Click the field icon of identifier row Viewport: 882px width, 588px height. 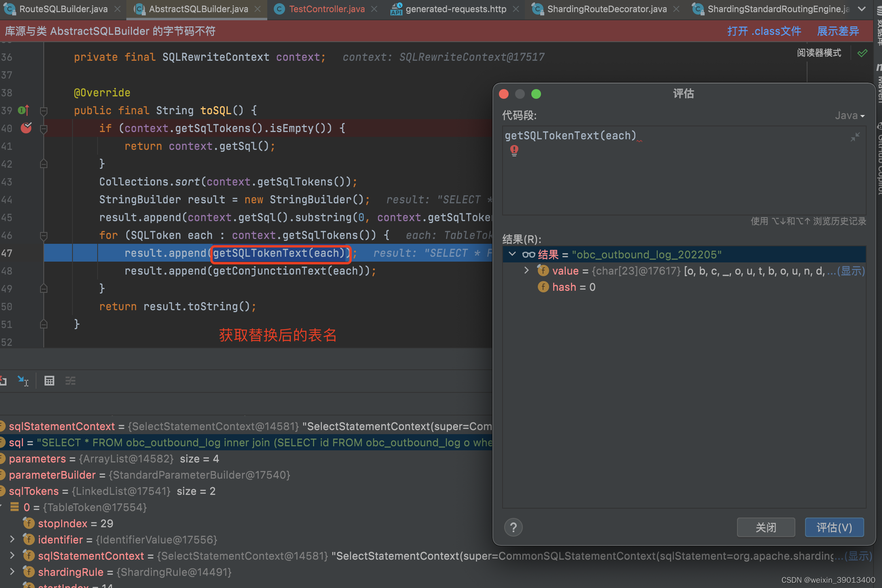point(29,539)
